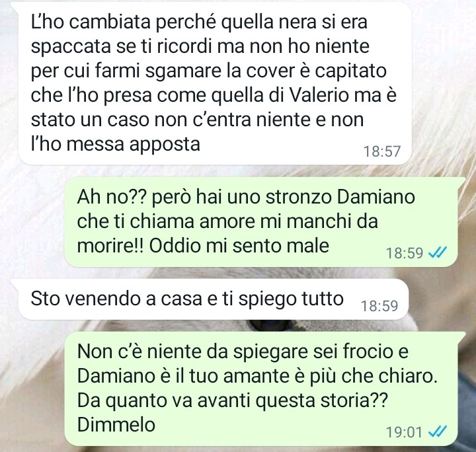Click the 18:59 timestamp on the green bubble
Screen dimensions: 476x452
405,252
